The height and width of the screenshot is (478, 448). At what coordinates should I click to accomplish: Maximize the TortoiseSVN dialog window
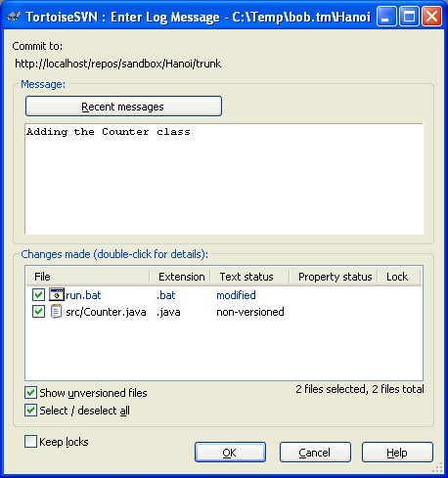[x=409, y=16]
